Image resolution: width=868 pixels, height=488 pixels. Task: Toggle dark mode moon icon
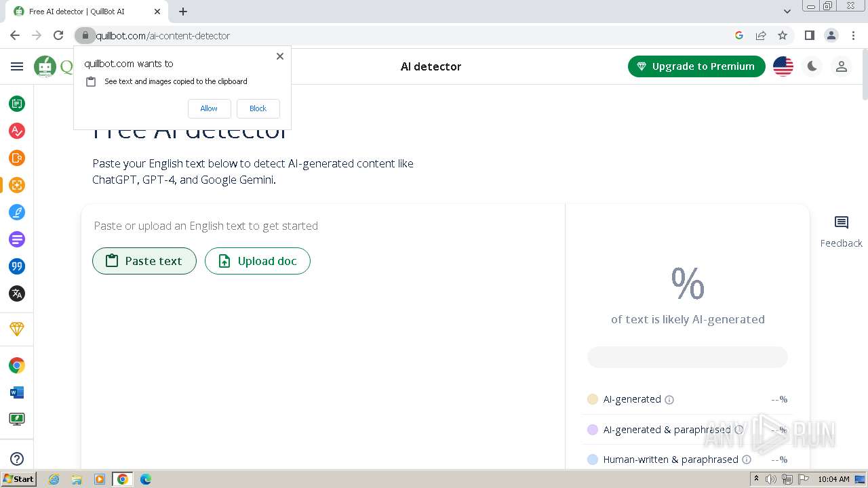812,66
